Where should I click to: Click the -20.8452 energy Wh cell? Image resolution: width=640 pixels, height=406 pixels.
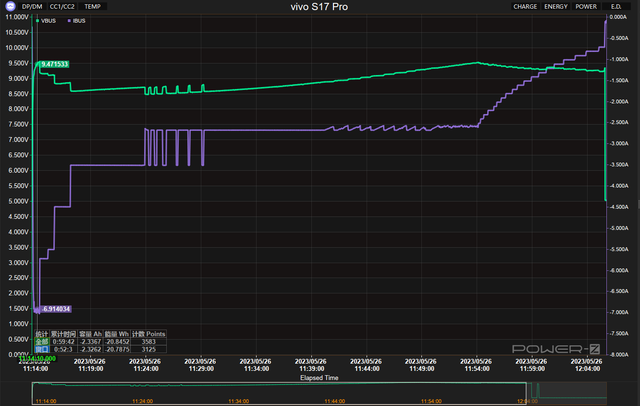point(117,342)
